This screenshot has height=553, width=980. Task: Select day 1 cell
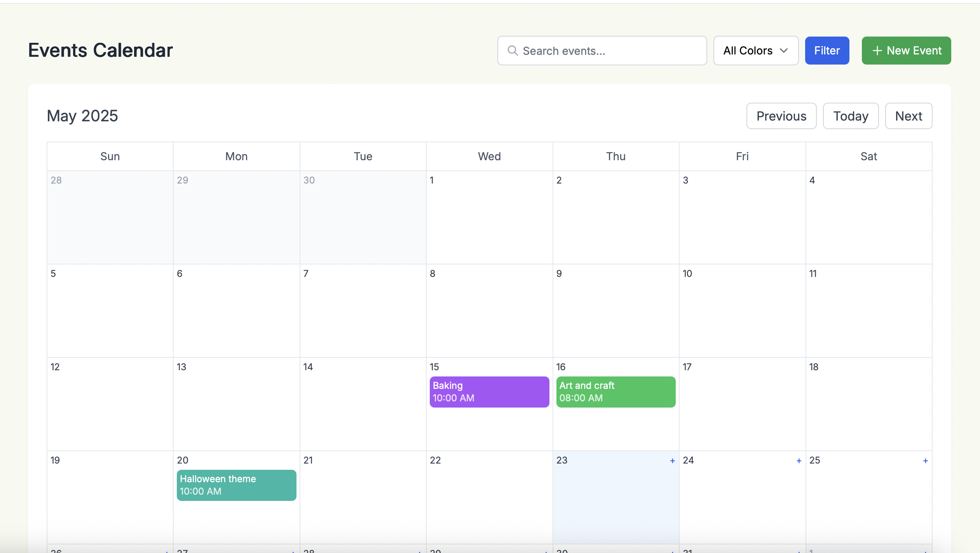(x=489, y=217)
